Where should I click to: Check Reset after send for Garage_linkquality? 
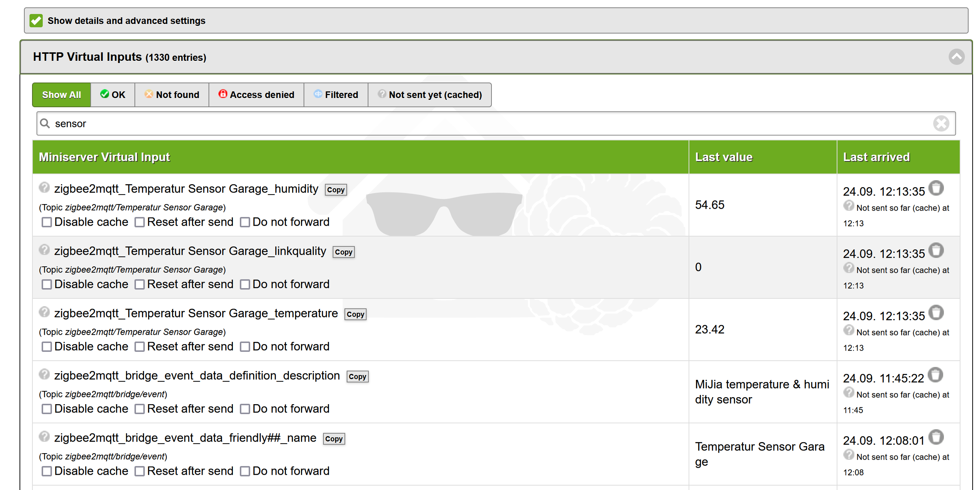point(140,284)
